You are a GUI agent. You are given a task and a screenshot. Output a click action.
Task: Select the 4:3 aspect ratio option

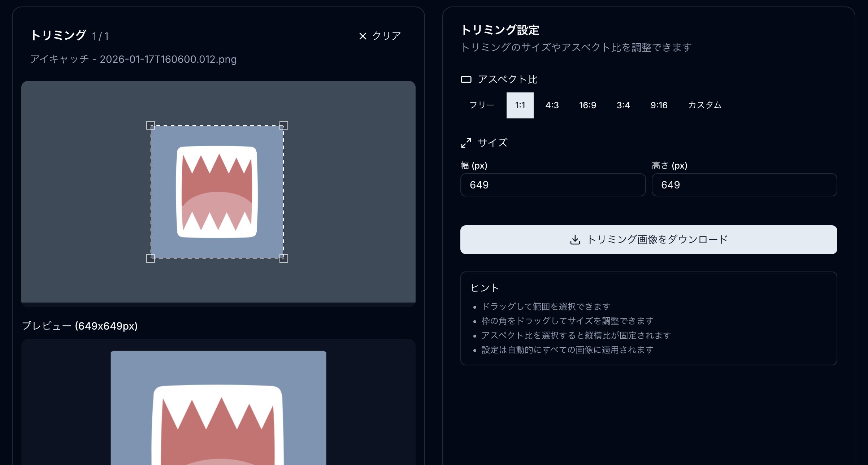[552, 105]
